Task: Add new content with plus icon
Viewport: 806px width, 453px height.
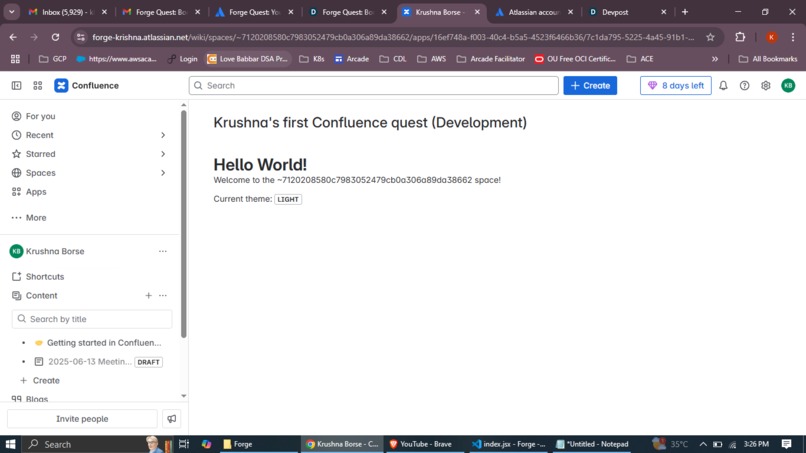Action: 148,296
